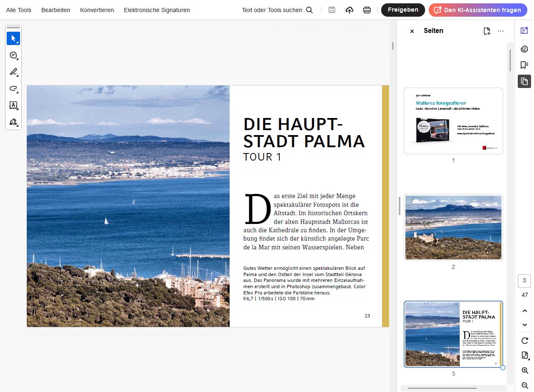Choose the highlighter pen tool
Image resolution: width=534 pixels, height=392 pixels.
point(13,72)
